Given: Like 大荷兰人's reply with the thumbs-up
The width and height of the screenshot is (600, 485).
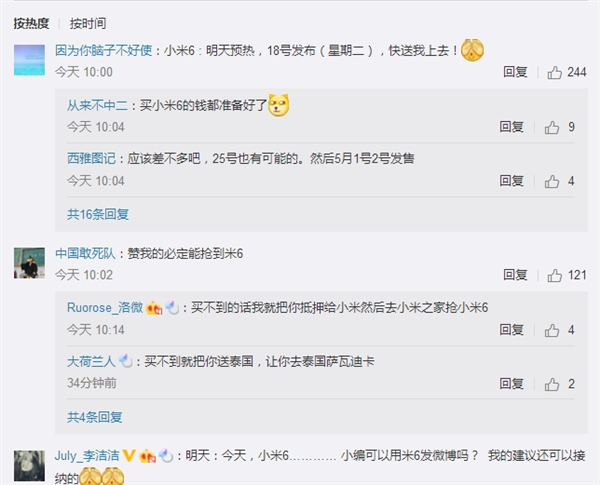Looking at the screenshot, I should coord(552,384).
